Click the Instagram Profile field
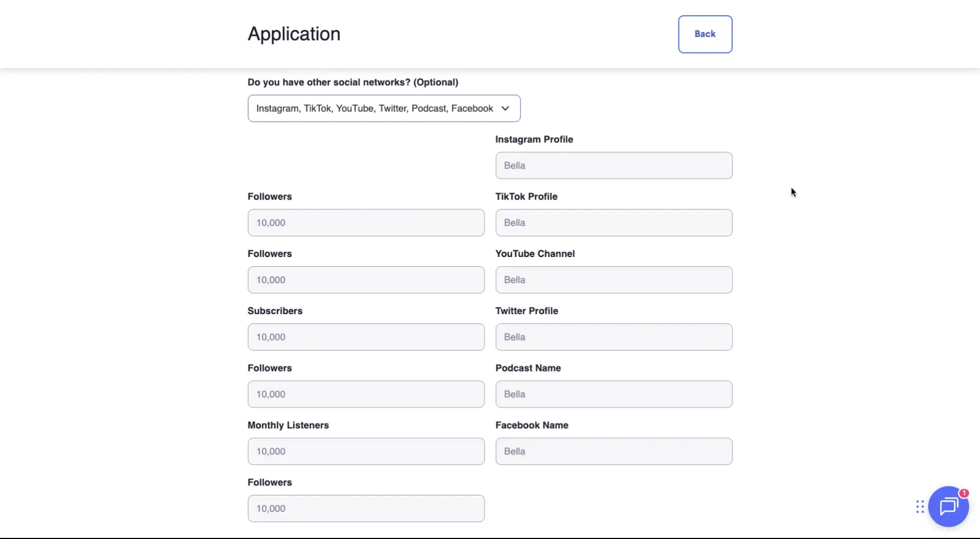 pos(613,165)
